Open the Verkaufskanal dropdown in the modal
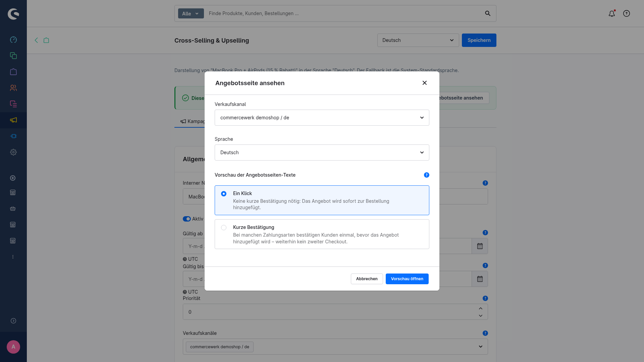Screen dimensions: 644x362 (322, 118)
